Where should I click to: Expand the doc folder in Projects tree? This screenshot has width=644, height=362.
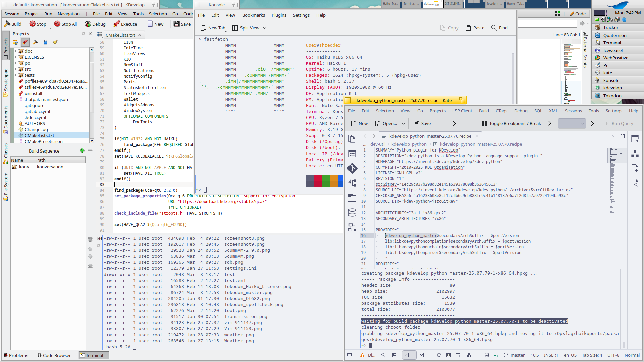(16, 51)
